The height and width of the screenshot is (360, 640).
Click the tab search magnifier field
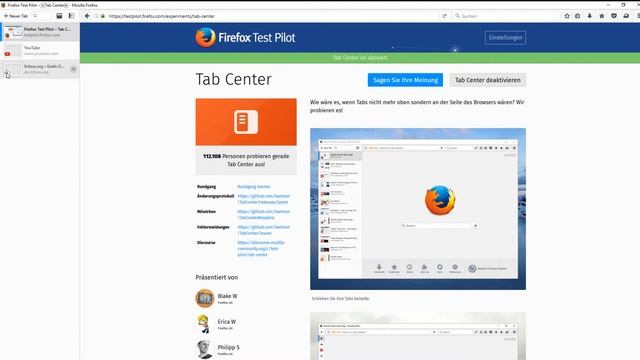click(x=41, y=16)
